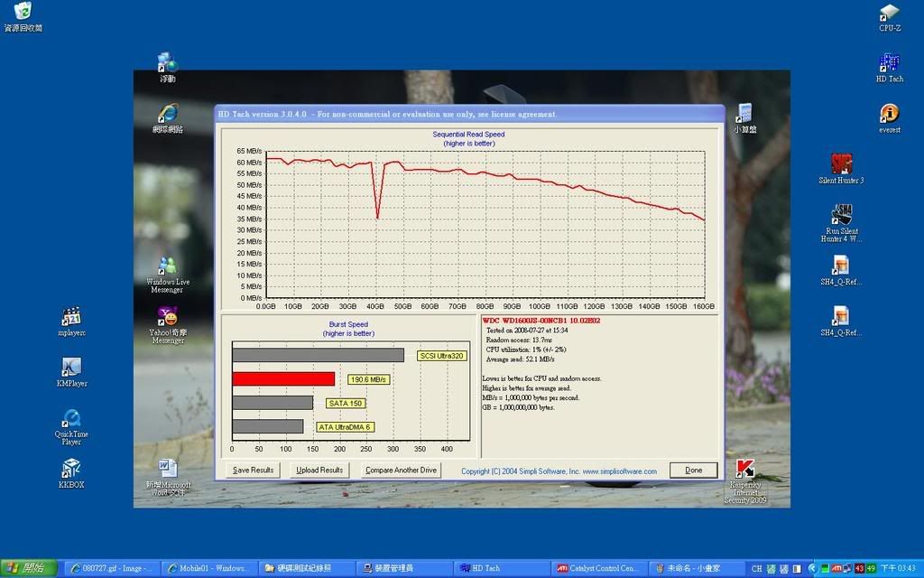Screen dimensions: 924x578
Task: Click the Random access: 13.7ms text
Action: pos(519,340)
